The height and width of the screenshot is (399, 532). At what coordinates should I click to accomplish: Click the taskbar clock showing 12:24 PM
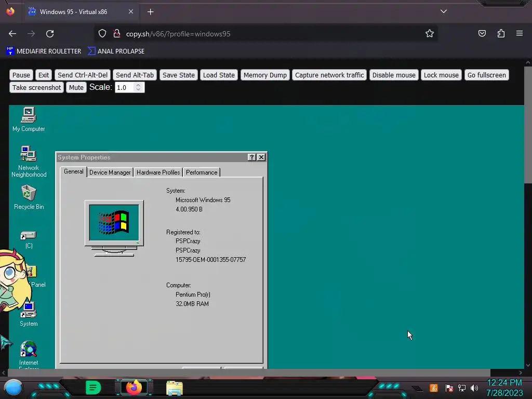[x=504, y=388]
